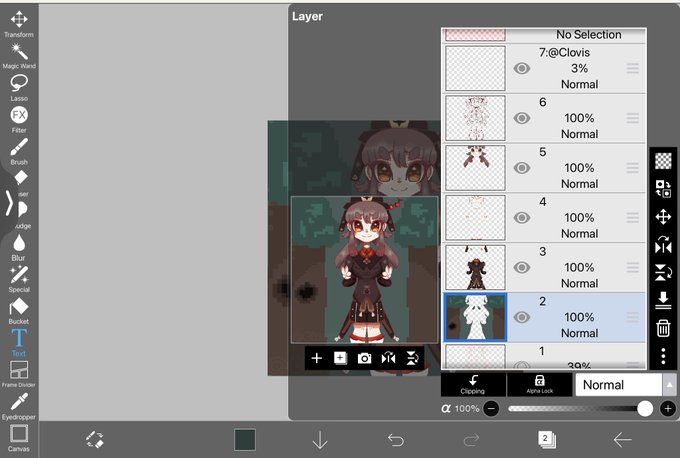Toggle Alpha Lock on the layer

[x=539, y=384]
